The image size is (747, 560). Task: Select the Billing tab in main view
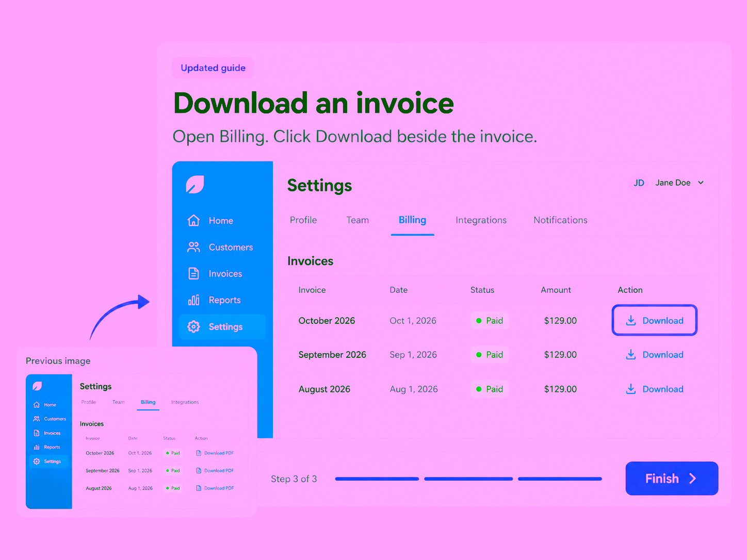click(x=412, y=220)
